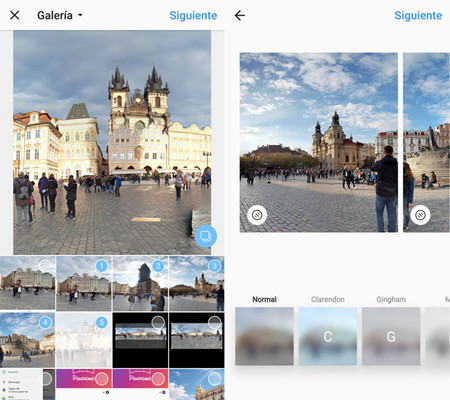Apply the Clarendon filter preview marked C
Viewport: 450px width, 400px height.
pyautogui.click(x=328, y=336)
